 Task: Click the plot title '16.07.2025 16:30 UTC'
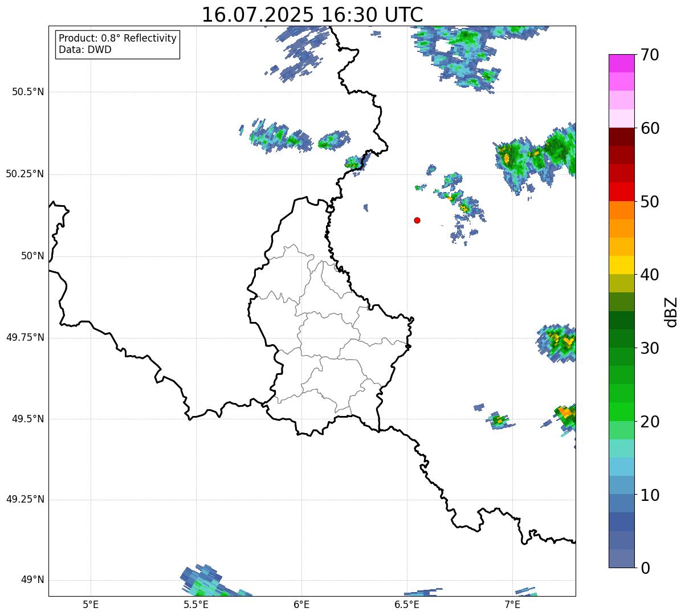[312, 14]
